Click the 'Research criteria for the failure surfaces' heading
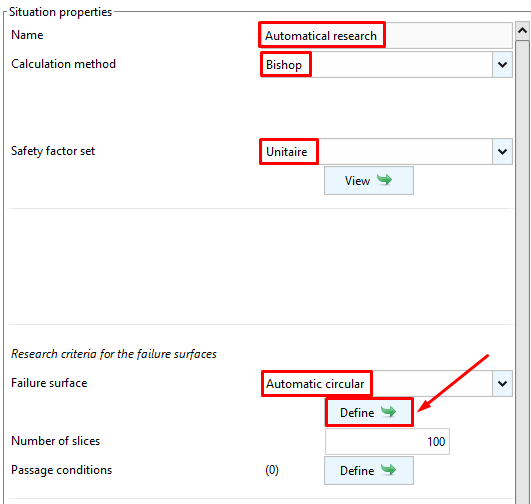Viewport: 531px width, 504px height. [x=114, y=354]
